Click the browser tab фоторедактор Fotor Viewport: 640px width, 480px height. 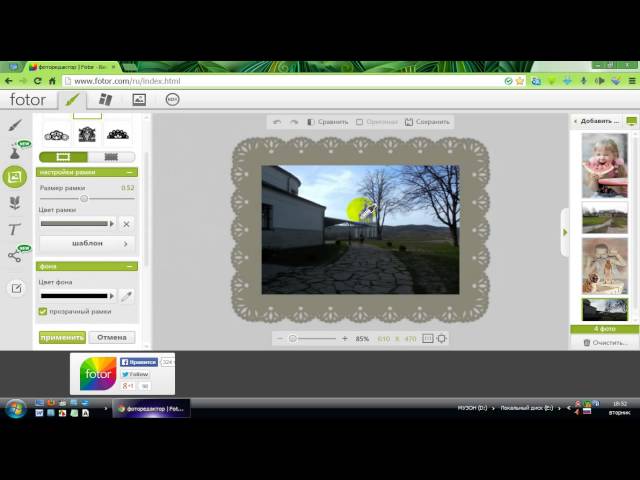coord(72,67)
